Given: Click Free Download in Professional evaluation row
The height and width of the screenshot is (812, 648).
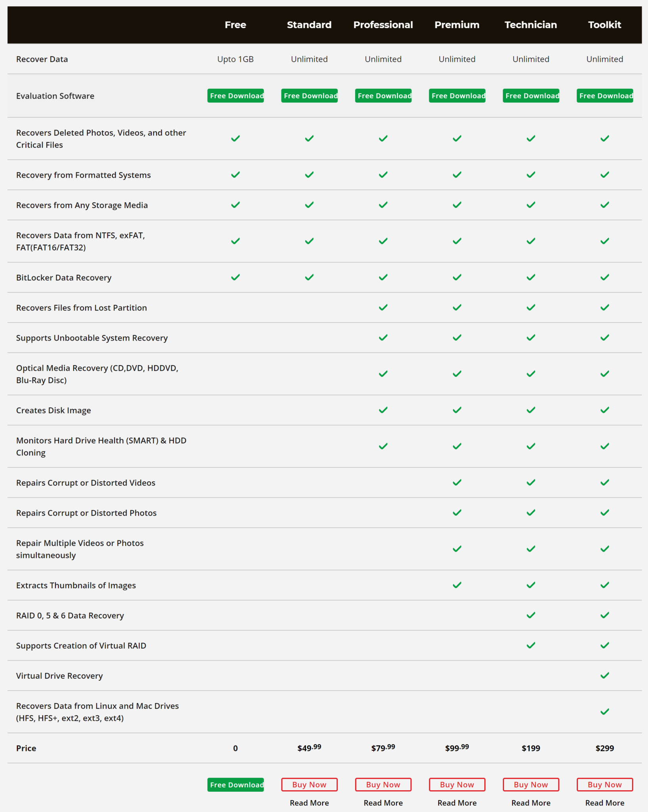Looking at the screenshot, I should (x=383, y=96).
